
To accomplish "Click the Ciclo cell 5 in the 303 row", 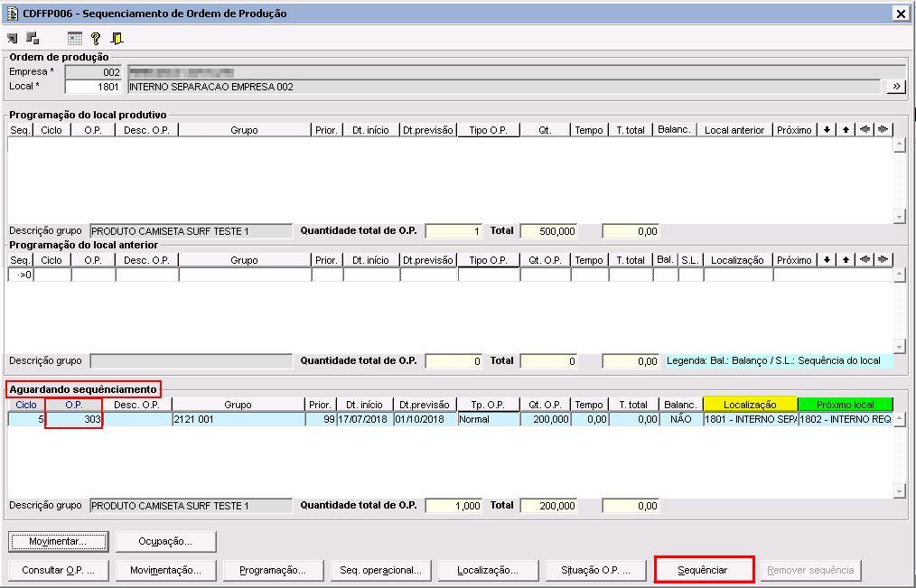I will point(26,419).
